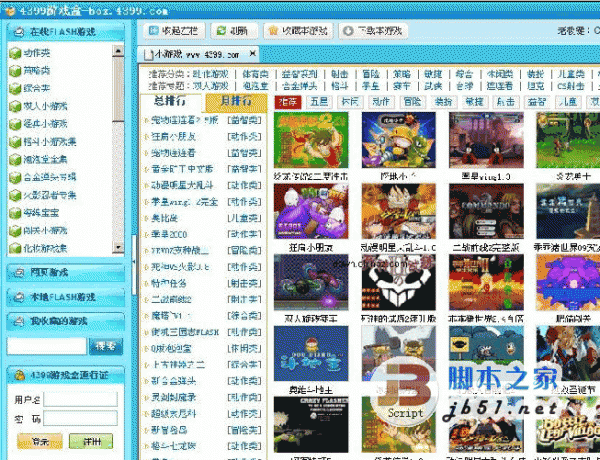Open the 化妆游戏集 category in the sidebar

[x=45, y=248]
